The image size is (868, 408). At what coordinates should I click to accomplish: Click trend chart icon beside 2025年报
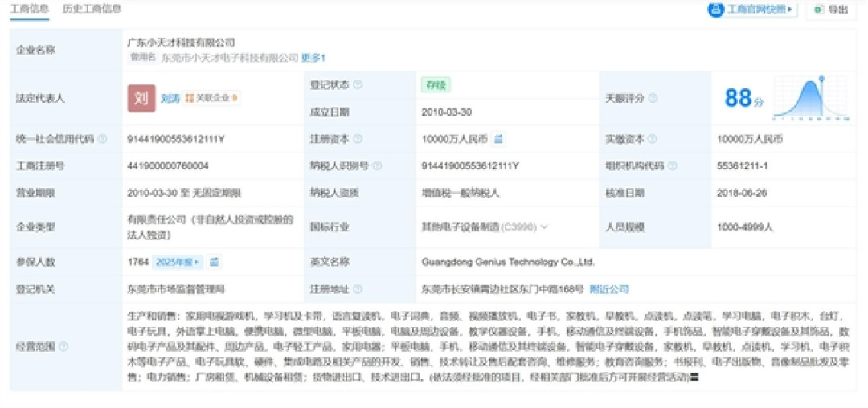(215, 262)
